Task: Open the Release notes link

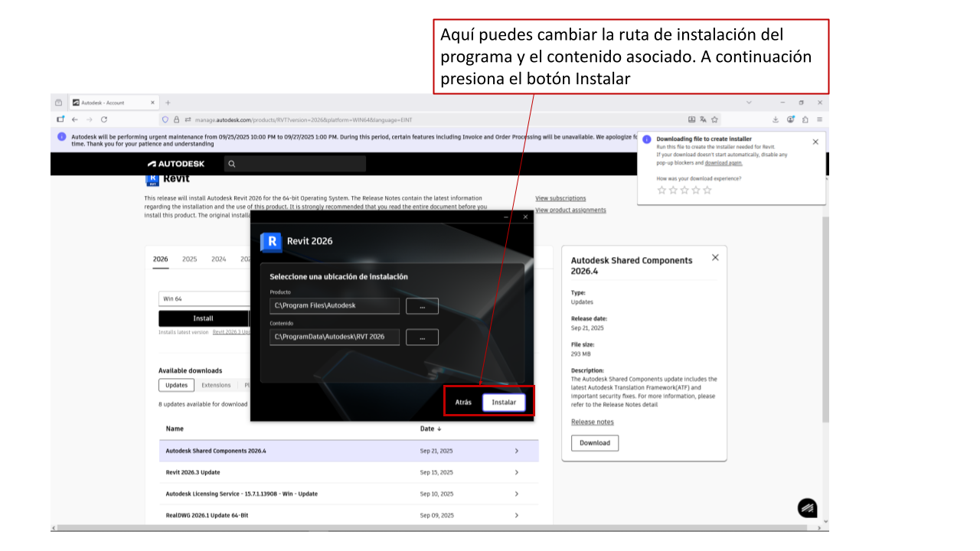Action: pyautogui.click(x=593, y=422)
